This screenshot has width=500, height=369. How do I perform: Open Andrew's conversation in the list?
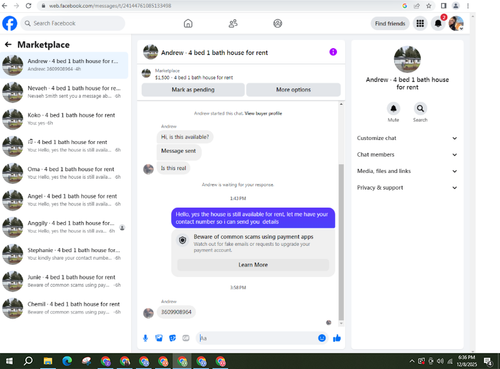(x=64, y=65)
